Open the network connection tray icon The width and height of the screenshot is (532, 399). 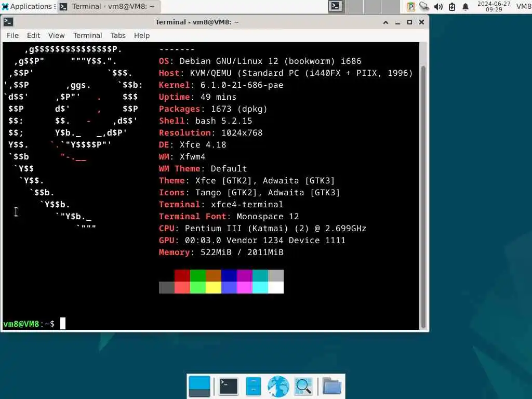coord(424,6)
